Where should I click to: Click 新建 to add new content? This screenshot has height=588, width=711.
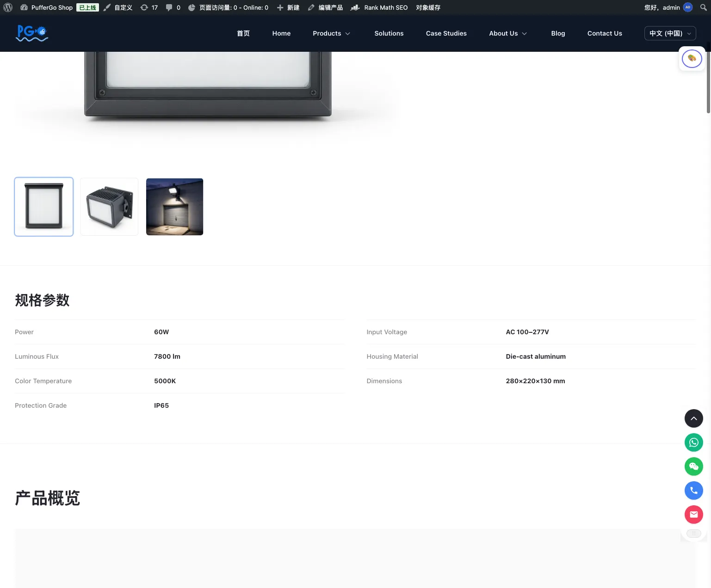tap(288, 7)
